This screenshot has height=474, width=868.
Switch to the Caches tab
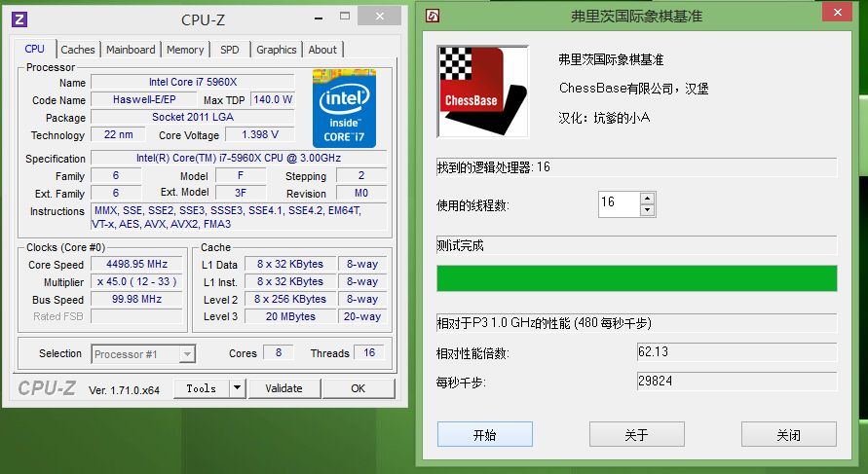[x=78, y=50]
